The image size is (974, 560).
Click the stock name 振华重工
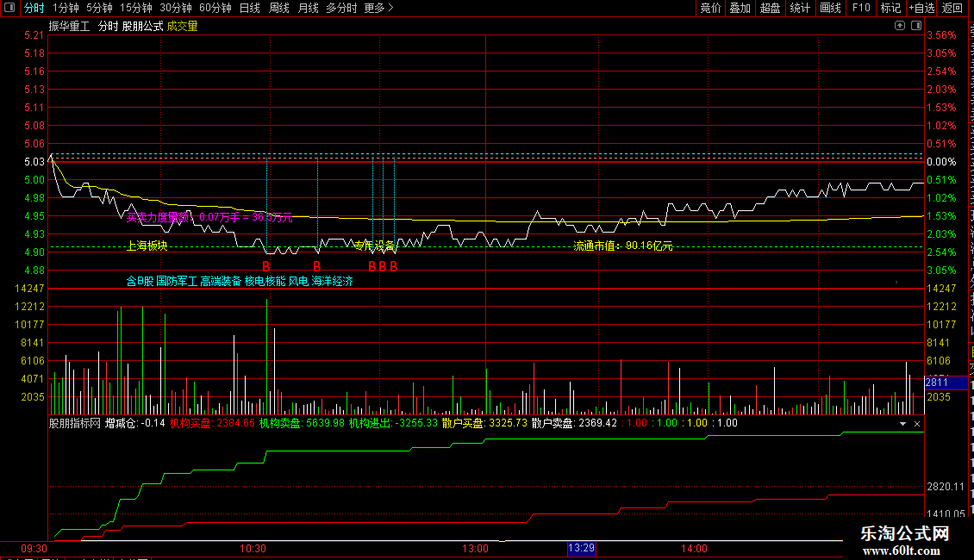[70, 26]
